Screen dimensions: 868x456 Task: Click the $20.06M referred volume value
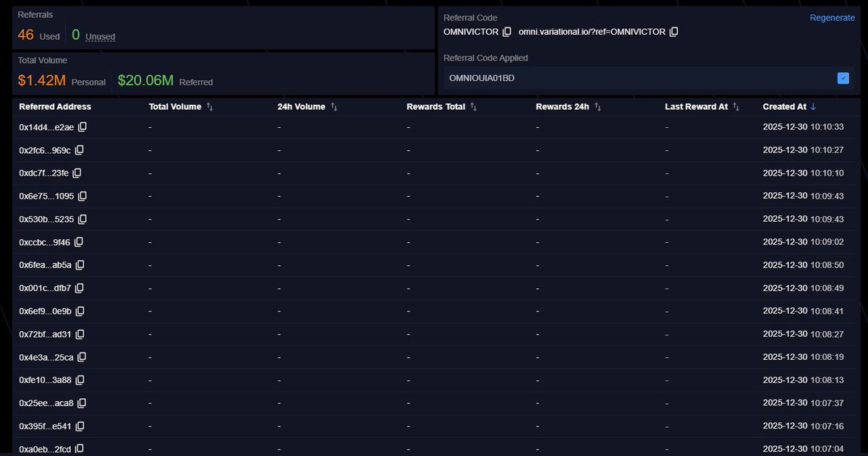click(145, 80)
